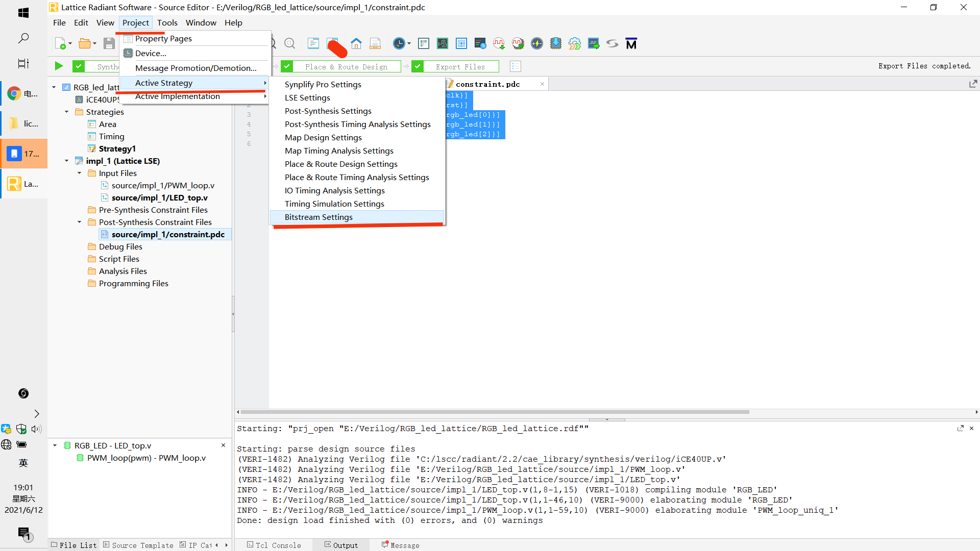
Task: Click the Save file icon
Action: coord(109,44)
